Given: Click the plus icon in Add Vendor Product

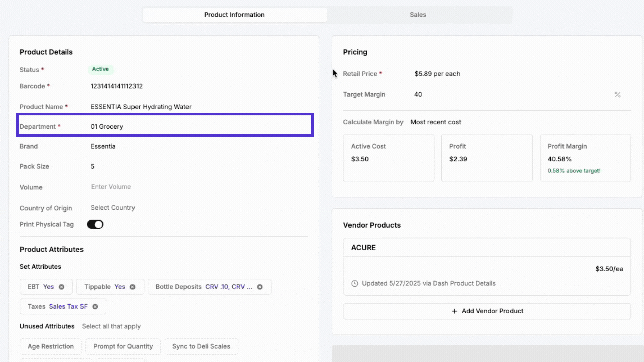Looking at the screenshot, I should point(454,311).
